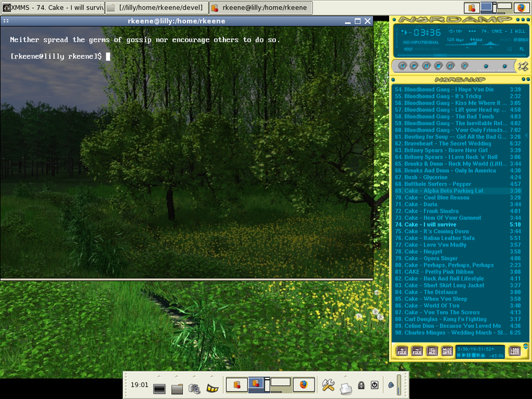Click playlist mini previous-track control

click(459, 355)
